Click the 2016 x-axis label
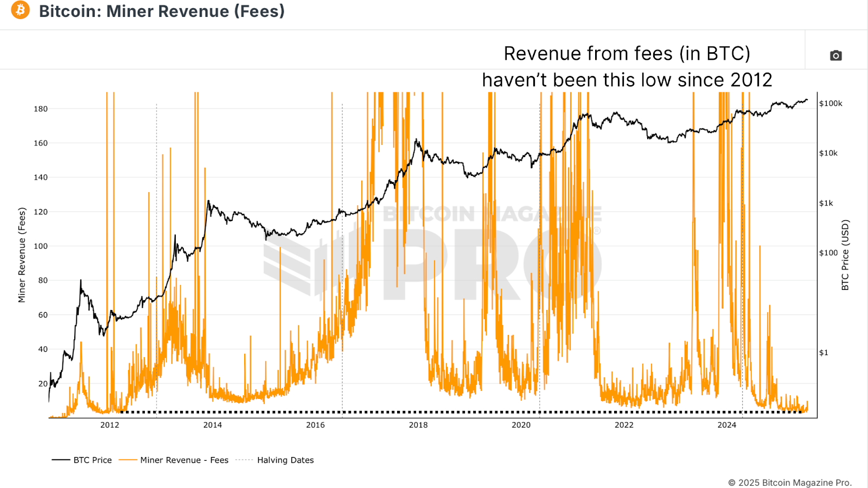The width and height of the screenshot is (868, 488). click(315, 425)
